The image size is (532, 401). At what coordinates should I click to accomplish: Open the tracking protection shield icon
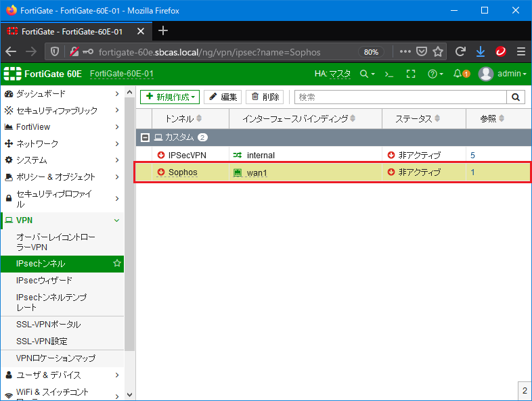tap(55, 52)
